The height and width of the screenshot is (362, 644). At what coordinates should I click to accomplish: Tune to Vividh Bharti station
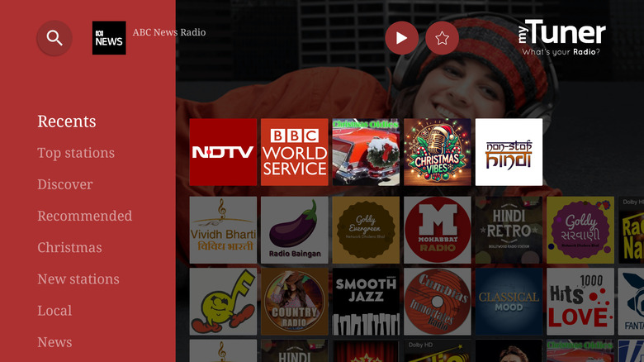pos(223,230)
